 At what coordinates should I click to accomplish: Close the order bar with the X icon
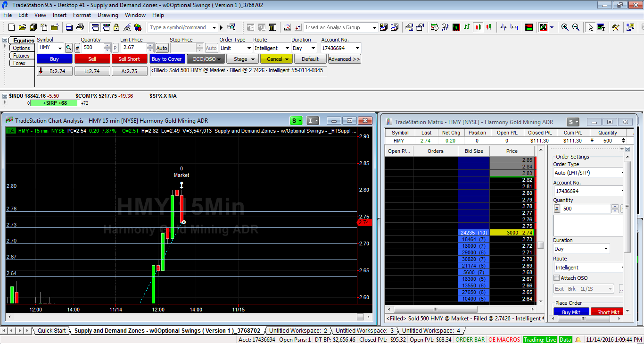tap(5, 41)
